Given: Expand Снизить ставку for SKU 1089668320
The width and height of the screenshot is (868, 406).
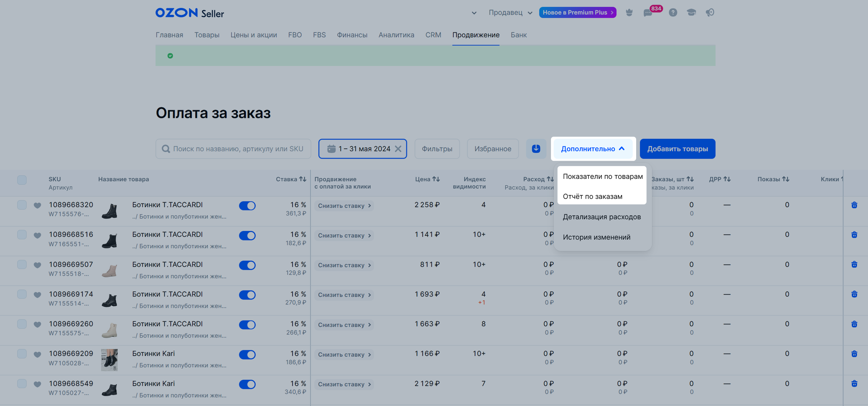Looking at the screenshot, I should [344, 206].
